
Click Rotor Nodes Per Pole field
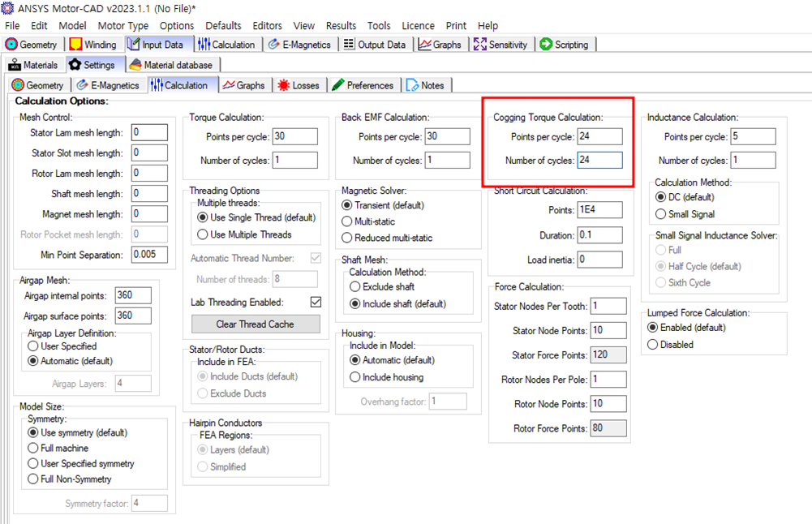point(608,380)
